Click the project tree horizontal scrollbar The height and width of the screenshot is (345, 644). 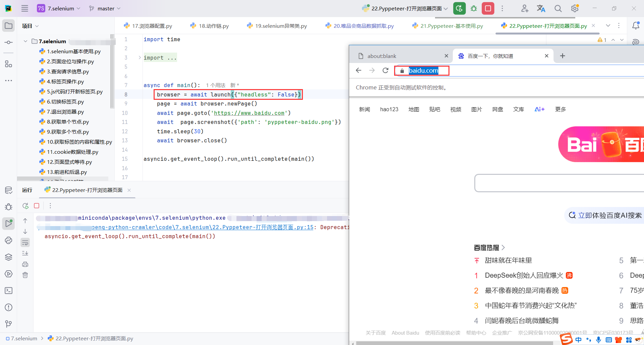(x=63, y=179)
